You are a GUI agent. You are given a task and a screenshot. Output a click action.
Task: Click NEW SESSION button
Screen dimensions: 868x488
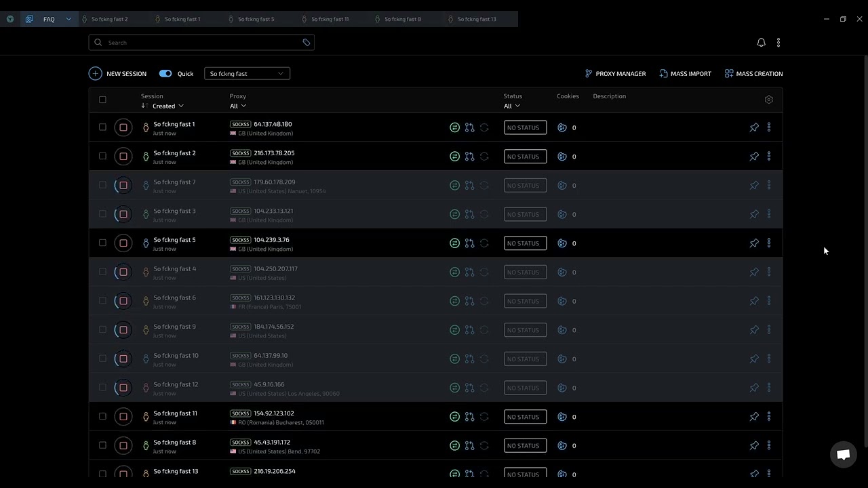coord(117,73)
